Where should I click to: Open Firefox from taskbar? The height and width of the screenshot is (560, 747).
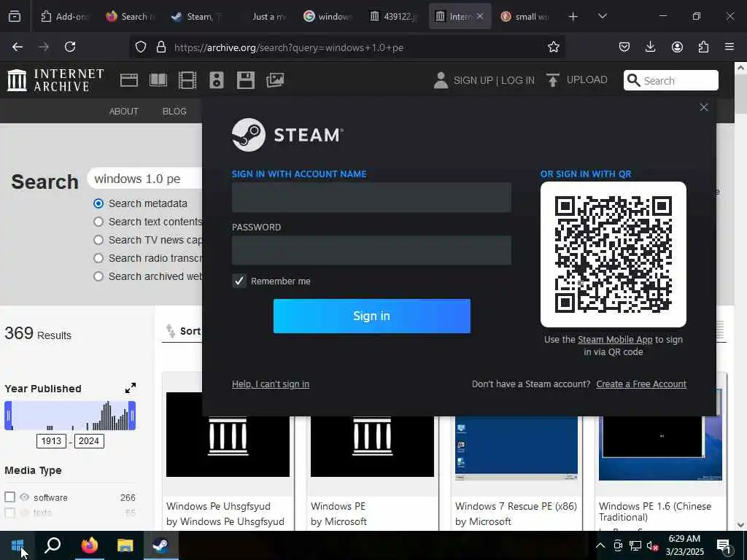[89, 545]
